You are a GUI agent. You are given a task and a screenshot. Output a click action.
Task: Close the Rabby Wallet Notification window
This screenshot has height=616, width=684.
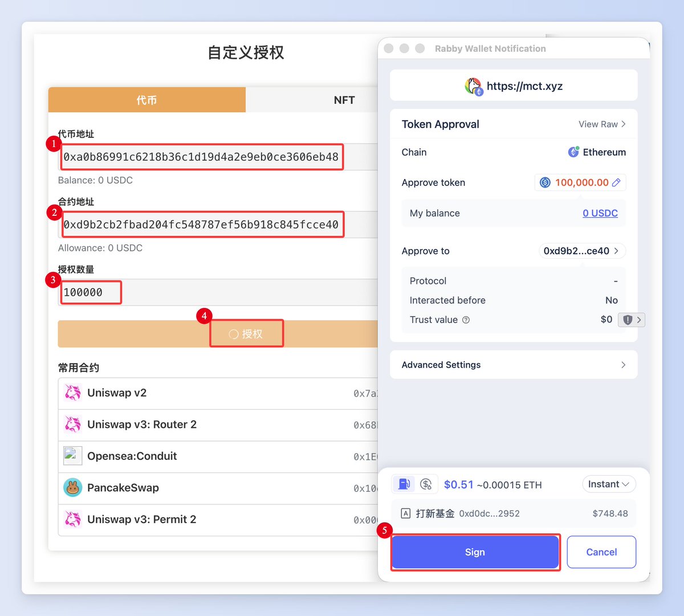[x=389, y=48]
